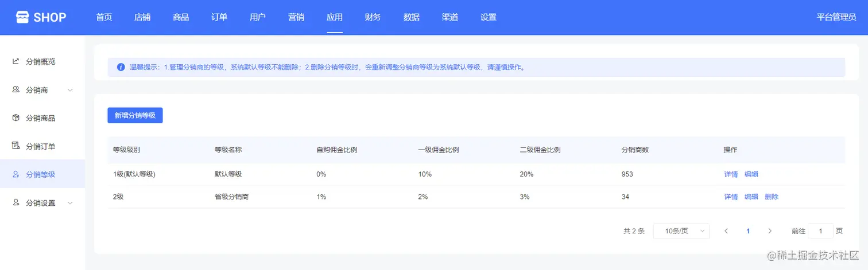Open the 首页 top navigation tab

[104, 17]
